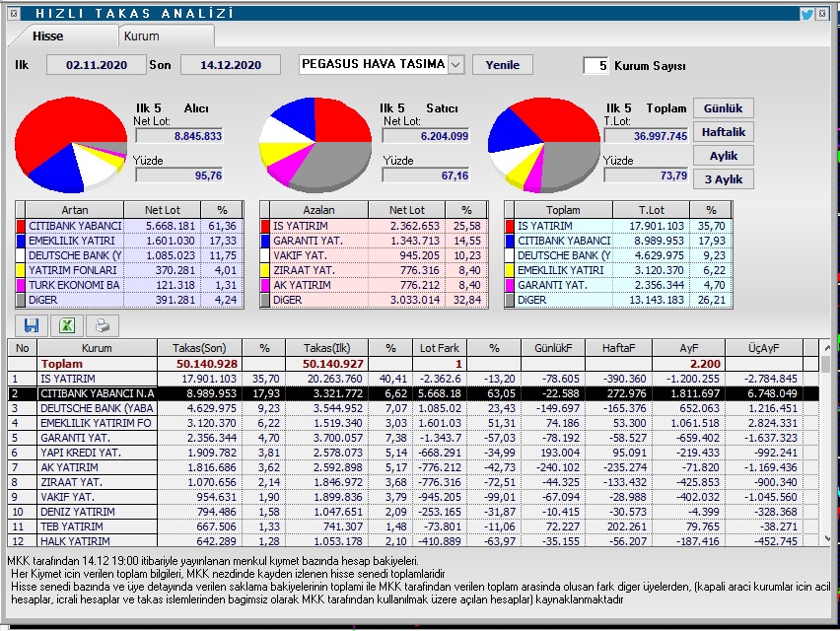This screenshot has width=840, height=631.
Task: Sort by AyF column header
Action: [689, 348]
